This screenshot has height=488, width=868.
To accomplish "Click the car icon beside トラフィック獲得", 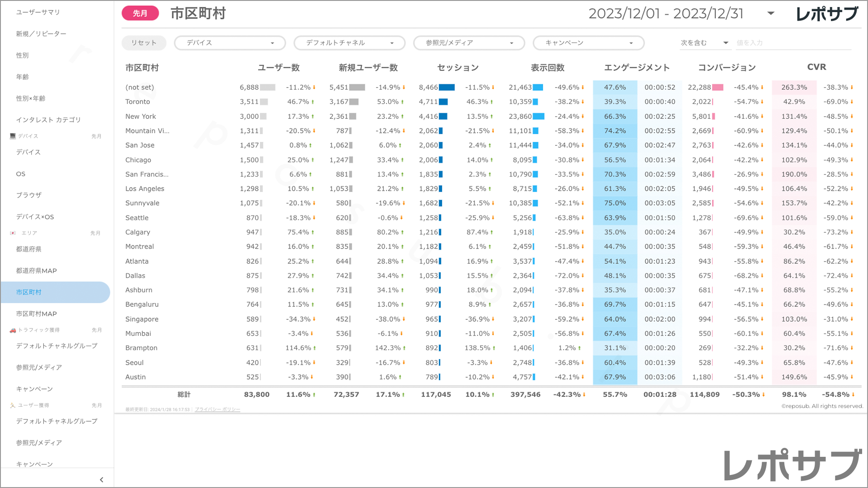I will click(x=13, y=330).
